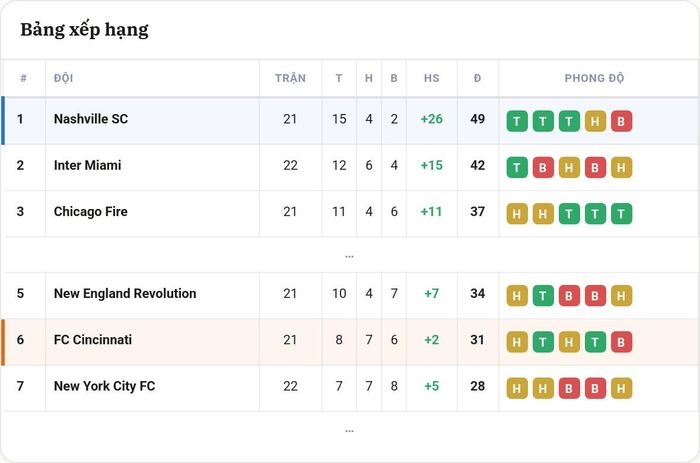The width and height of the screenshot is (700, 463).
Task: Open the Chicago Fire team link
Action: click(91, 212)
